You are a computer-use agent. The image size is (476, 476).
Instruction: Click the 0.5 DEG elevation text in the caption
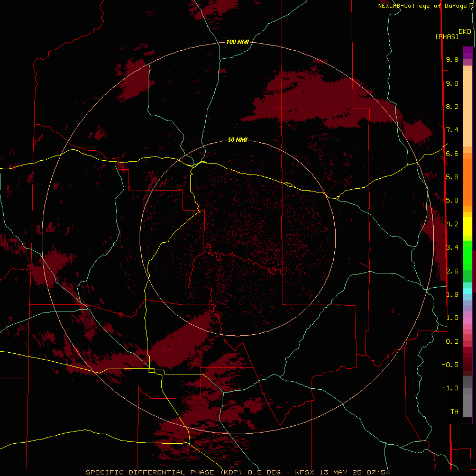[266, 472]
